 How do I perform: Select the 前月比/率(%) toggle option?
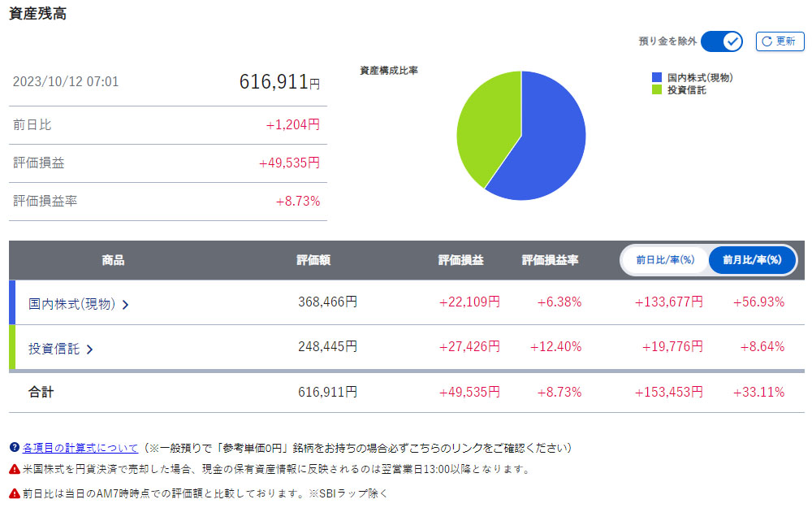click(751, 260)
